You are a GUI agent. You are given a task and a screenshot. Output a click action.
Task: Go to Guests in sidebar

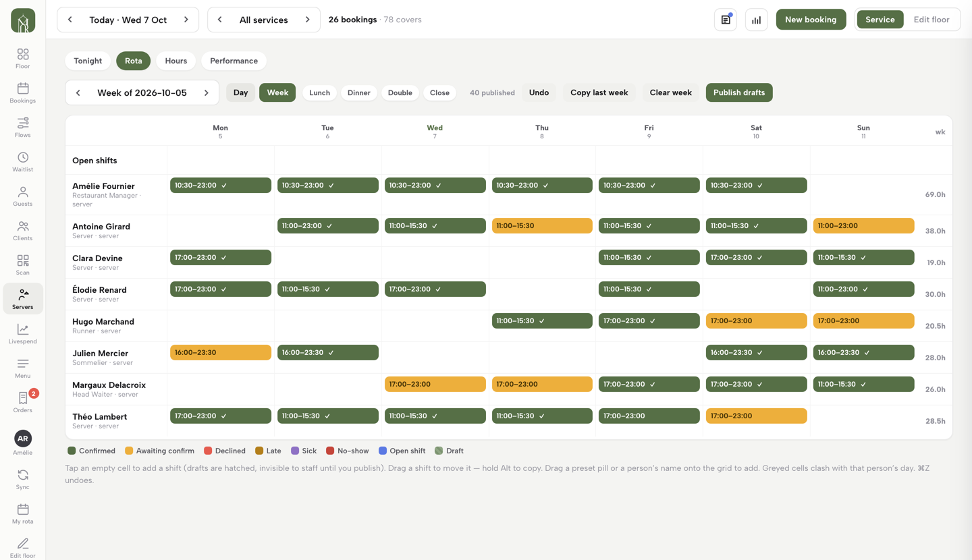pyautogui.click(x=23, y=196)
